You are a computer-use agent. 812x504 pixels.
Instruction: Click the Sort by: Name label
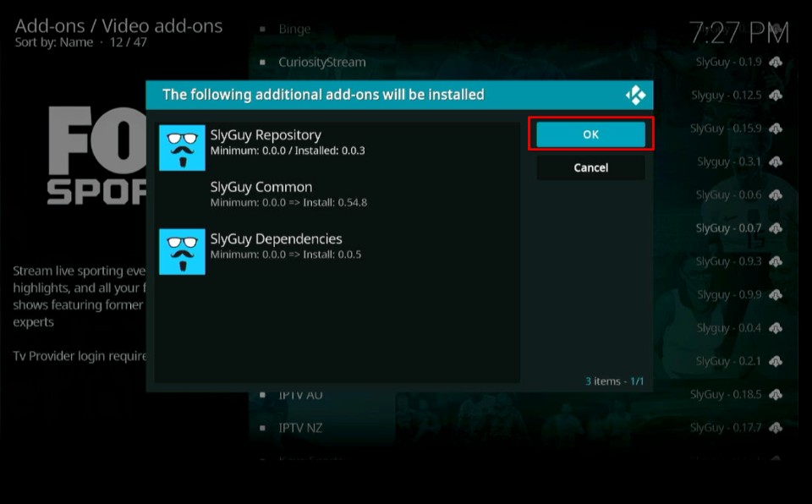coord(54,42)
